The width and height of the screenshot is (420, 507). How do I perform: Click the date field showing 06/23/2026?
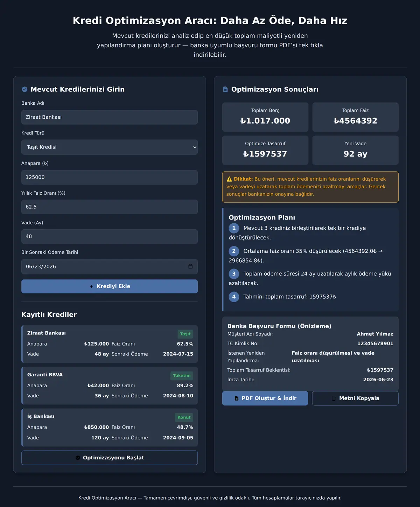coord(110,266)
